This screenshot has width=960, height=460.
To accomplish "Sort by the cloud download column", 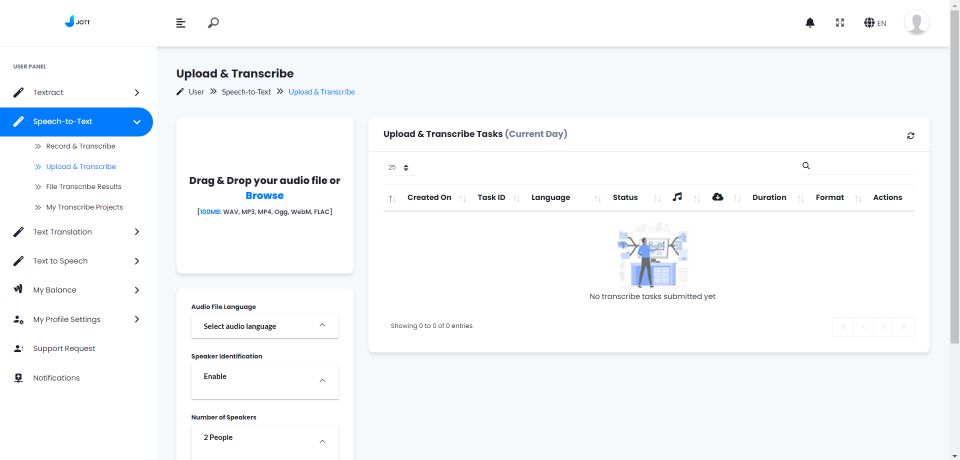I will (x=717, y=197).
